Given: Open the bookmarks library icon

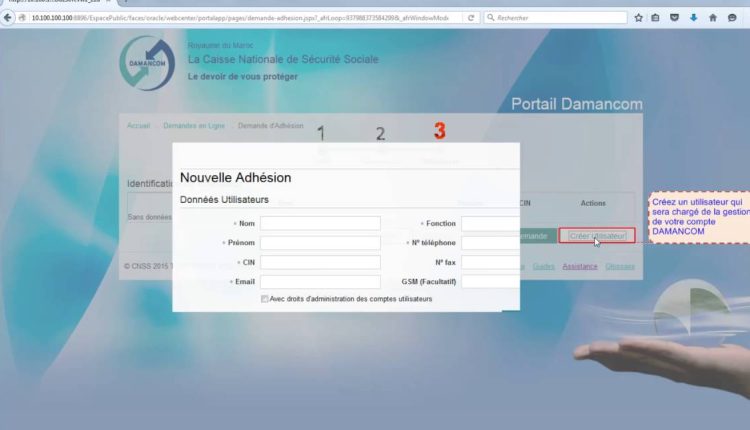Looking at the screenshot, I should pos(655,18).
